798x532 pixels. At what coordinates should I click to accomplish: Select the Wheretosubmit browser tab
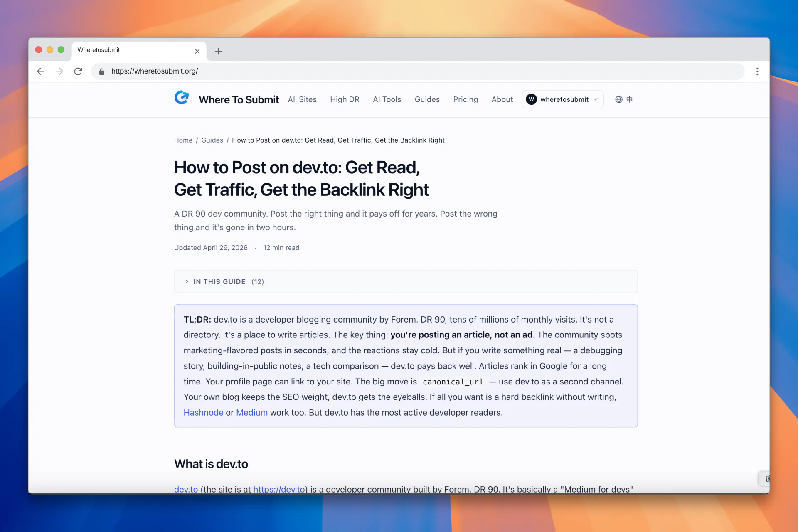[139, 51]
